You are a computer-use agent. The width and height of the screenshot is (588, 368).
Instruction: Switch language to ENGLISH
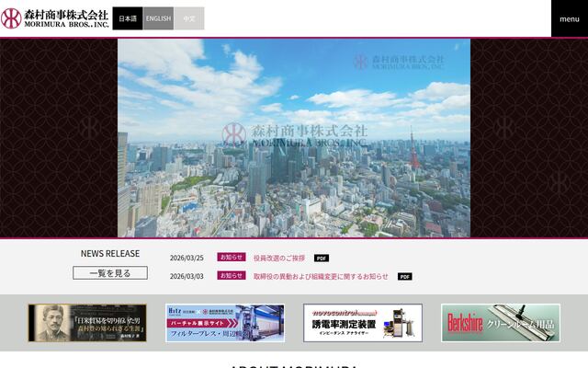pyautogui.click(x=158, y=18)
